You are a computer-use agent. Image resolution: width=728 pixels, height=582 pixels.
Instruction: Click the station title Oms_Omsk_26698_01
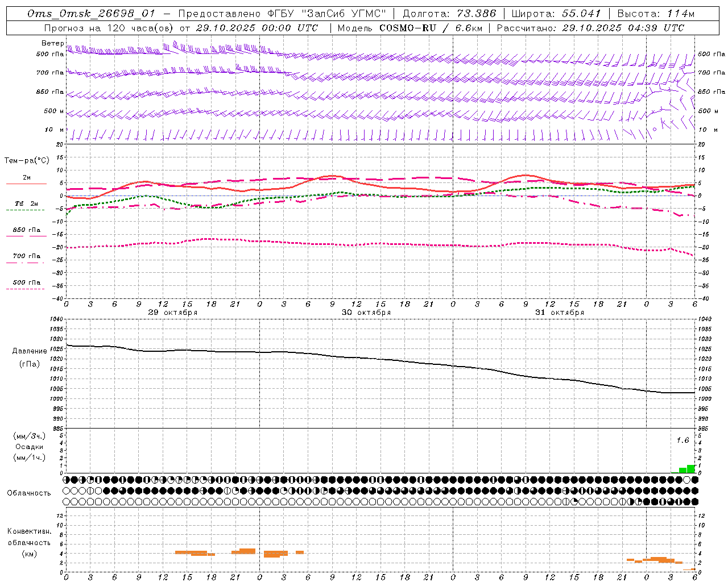pos(91,14)
